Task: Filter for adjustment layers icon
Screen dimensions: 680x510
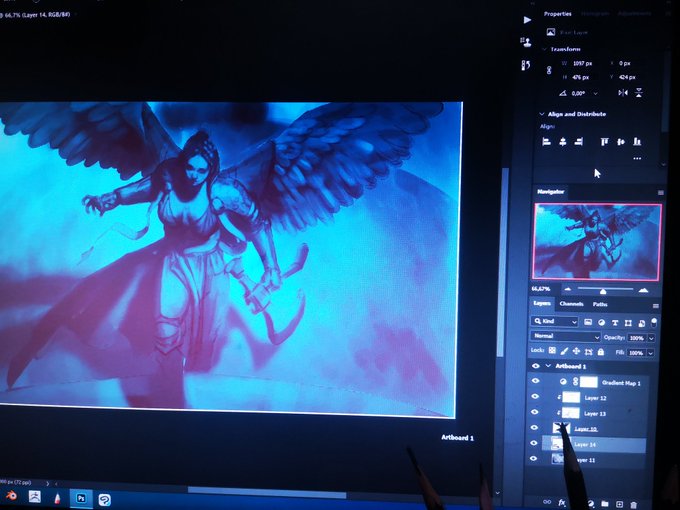Action: [x=602, y=322]
